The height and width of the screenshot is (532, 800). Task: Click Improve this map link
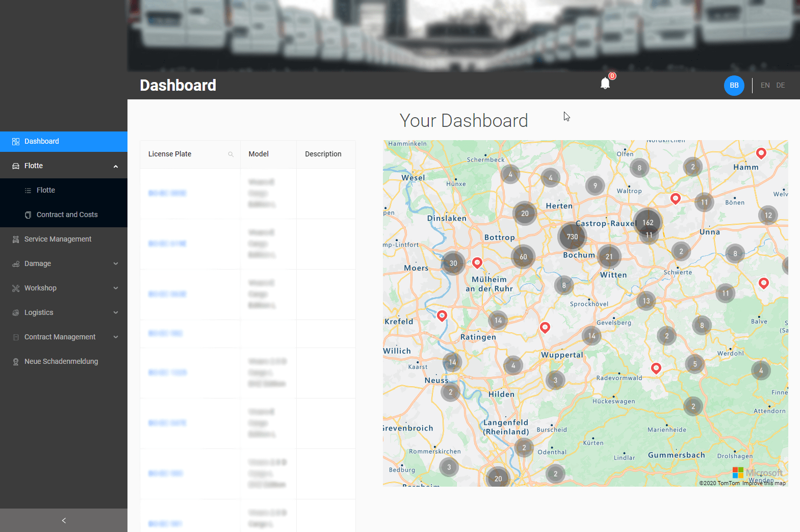[764, 483]
